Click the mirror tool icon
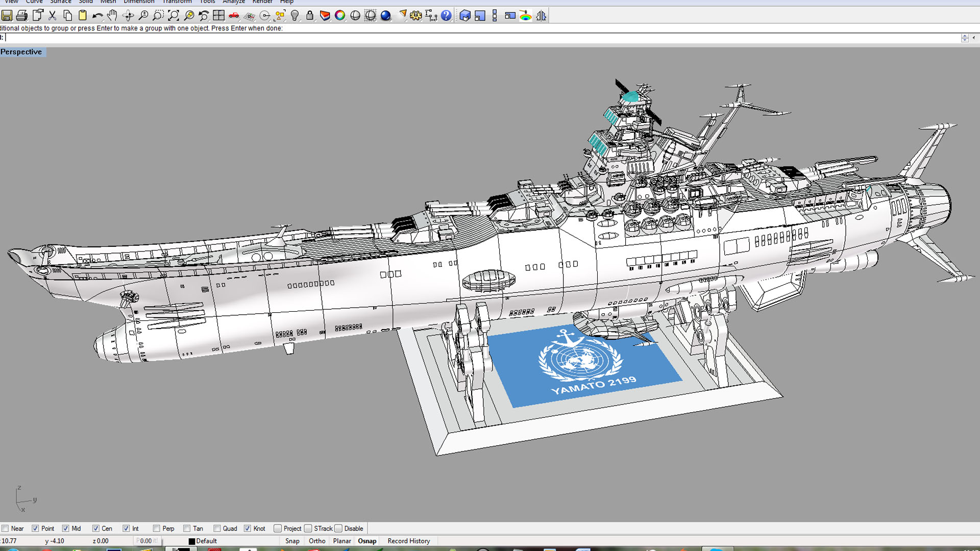The image size is (980, 551). 541,16
